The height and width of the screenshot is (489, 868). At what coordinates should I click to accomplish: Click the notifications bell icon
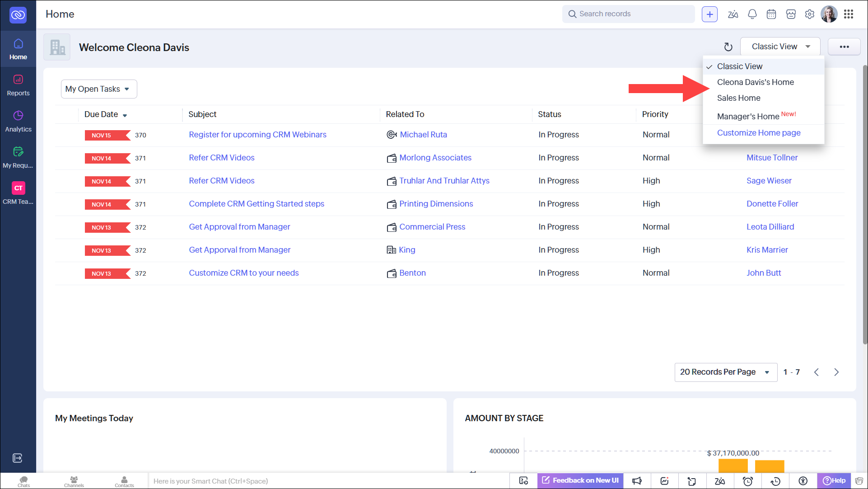[x=752, y=14]
